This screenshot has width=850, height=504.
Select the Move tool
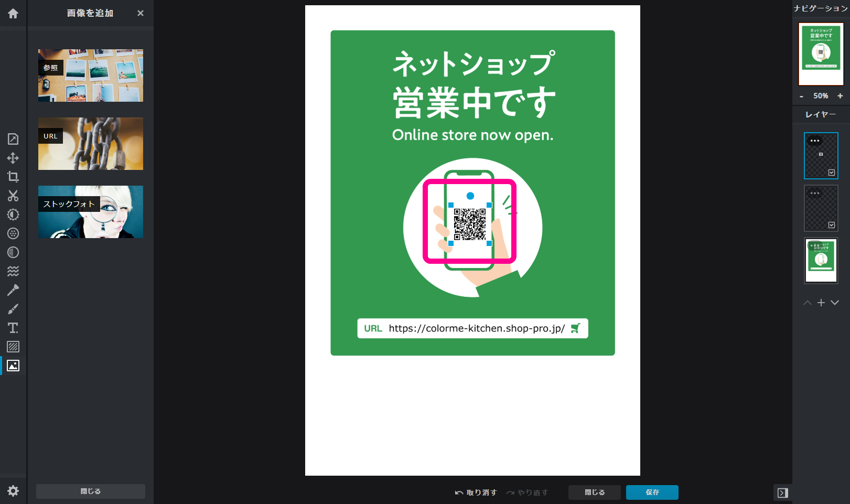(x=13, y=158)
